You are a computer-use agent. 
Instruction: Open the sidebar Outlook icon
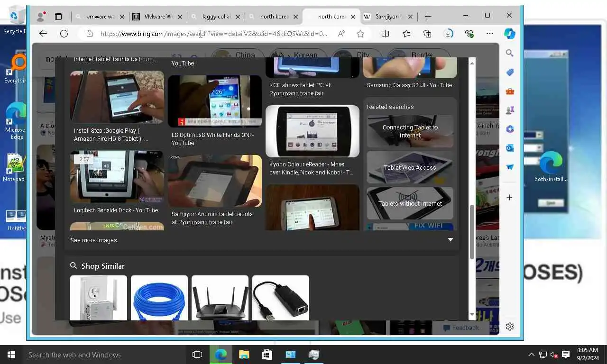(x=510, y=148)
